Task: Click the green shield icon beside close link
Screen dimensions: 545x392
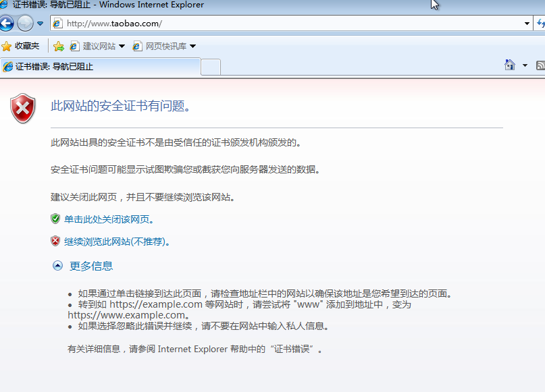Action: point(55,219)
